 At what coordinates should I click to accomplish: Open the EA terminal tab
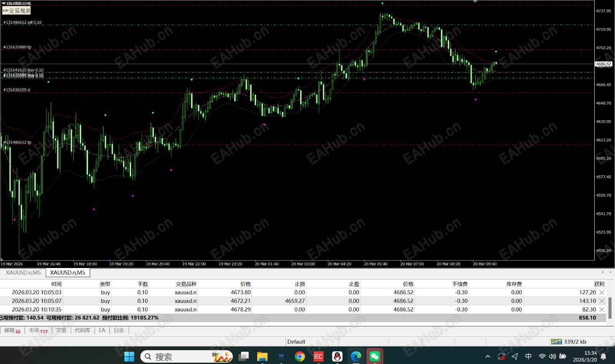click(102, 330)
